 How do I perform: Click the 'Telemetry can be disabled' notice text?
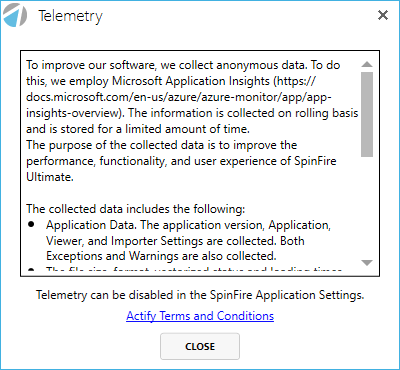(x=200, y=295)
